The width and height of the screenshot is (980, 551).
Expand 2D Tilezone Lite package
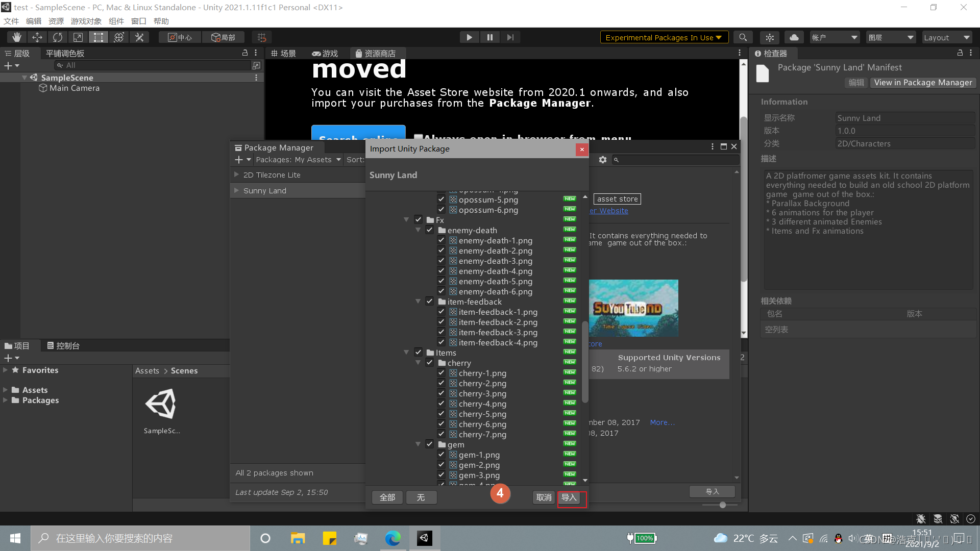coord(236,174)
